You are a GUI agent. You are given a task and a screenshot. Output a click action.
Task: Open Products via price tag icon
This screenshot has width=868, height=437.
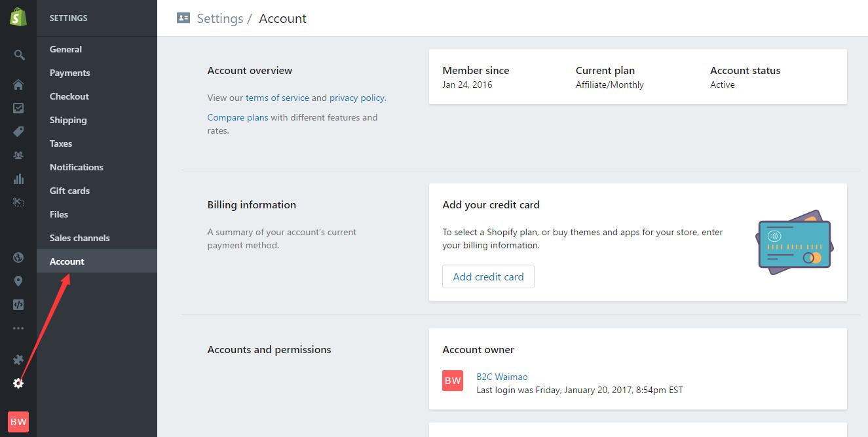tap(18, 132)
